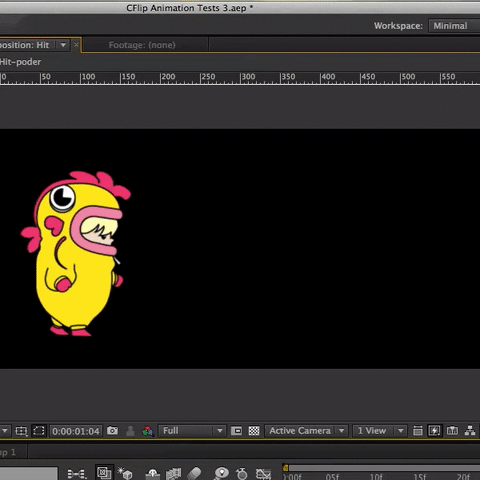Click the 10f mark on time ruler
Viewport: 480px width, 480px height.
(x=376, y=477)
